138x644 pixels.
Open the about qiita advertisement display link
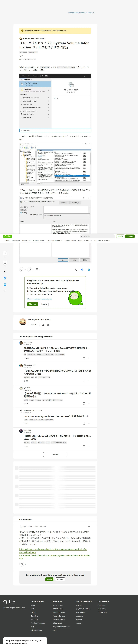[81, 12]
